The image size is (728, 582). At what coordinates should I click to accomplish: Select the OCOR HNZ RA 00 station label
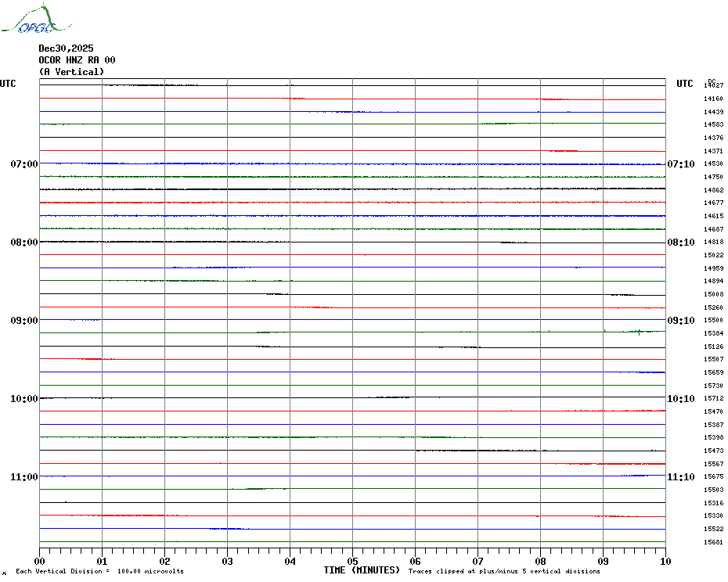click(x=77, y=60)
